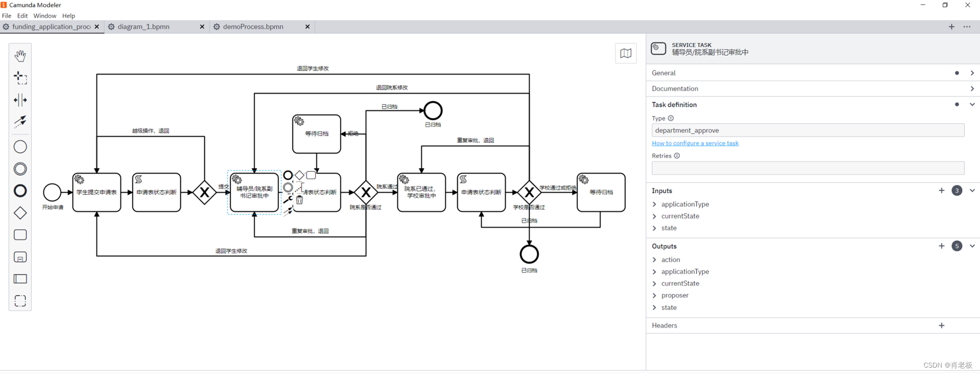980x373 pixels.
Task: Select the upper 等待归档 service task
Action: coord(317,134)
